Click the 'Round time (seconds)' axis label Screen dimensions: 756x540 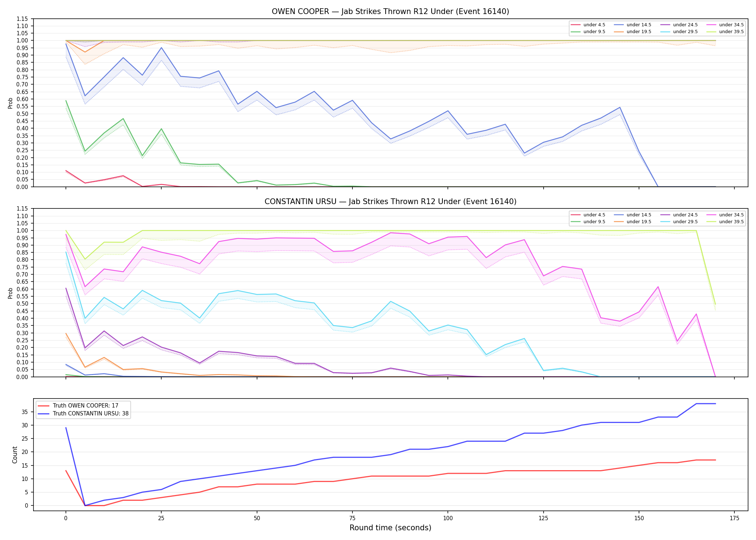point(390,528)
